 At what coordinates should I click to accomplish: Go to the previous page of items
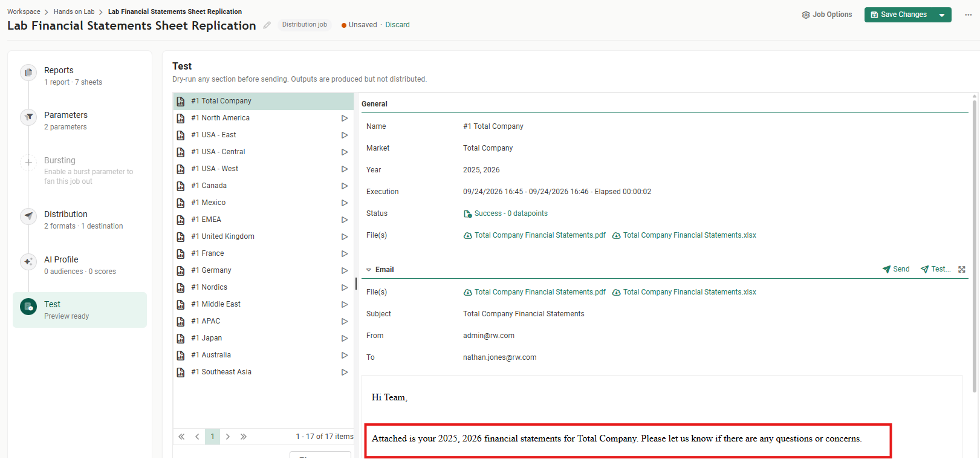click(x=197, y=437)
